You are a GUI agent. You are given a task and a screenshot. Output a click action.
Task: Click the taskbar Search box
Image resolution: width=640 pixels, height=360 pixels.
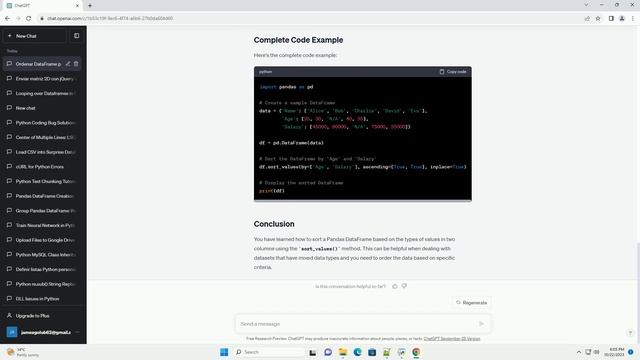(269, 352)
